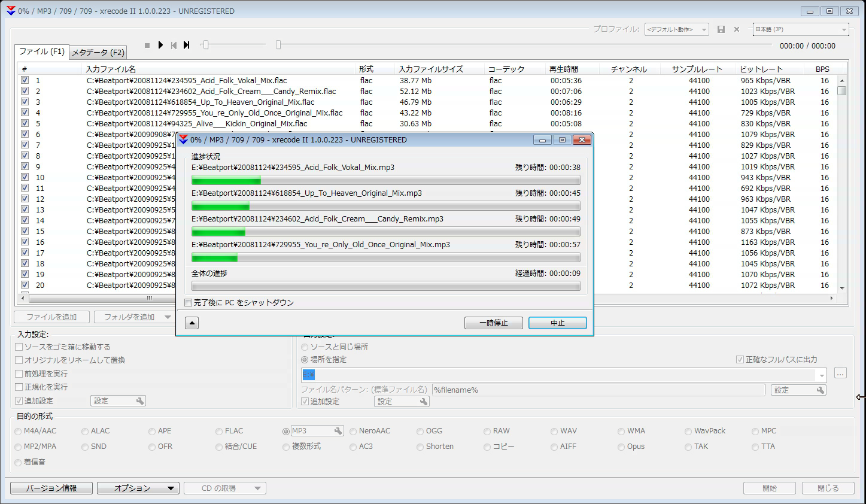Viewport: 866px width, 504px height.
Task: Click the save profile floppy icon
Action: point(721,29)
